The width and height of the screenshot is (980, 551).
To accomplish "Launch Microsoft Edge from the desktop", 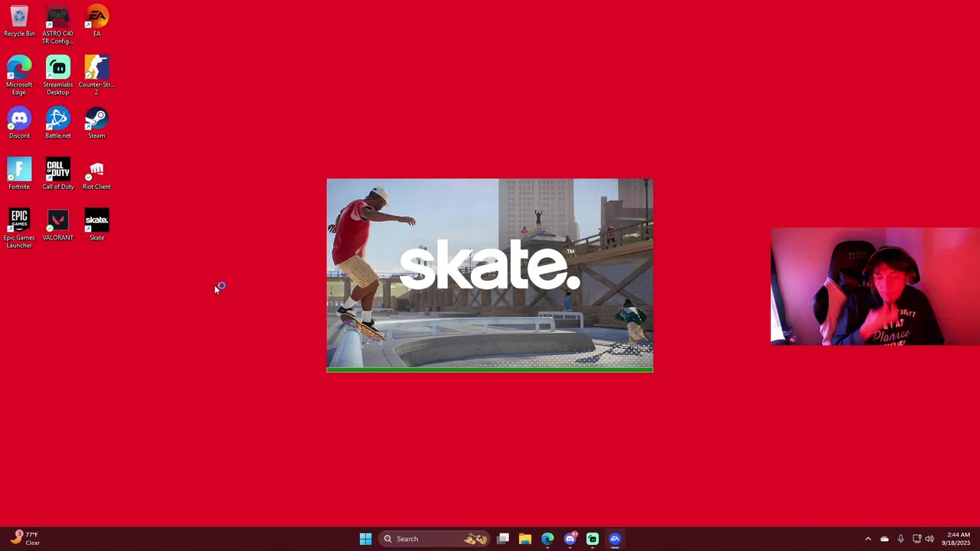I will coord(19,75).
